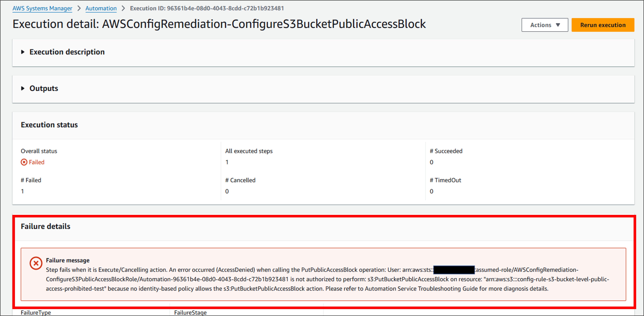The image size is (644, 316).
Task: Click the Actions dropdown arrow icon
Action: click(x=558, y=25)
